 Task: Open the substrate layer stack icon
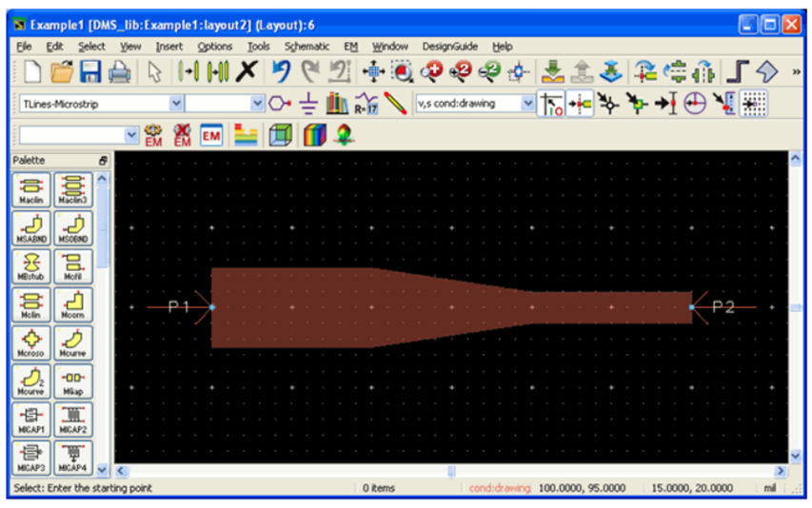[246, 135]
